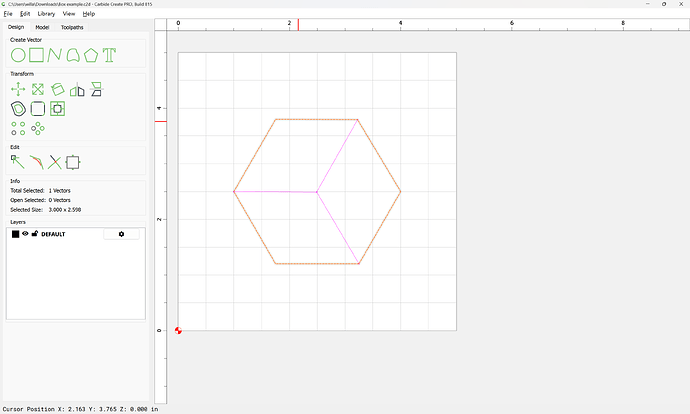Open the Rotate transform tool
The width and height of the screenshot is (690, 414).
[58, 89]
